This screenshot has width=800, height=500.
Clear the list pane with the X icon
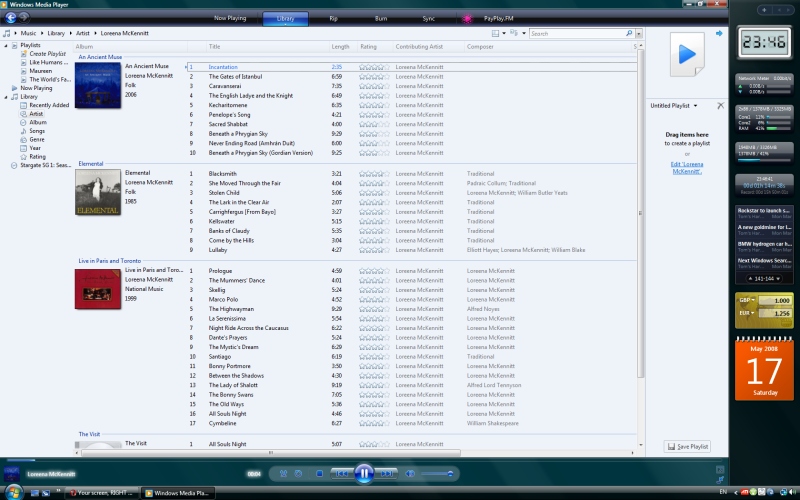pos(720,106)
